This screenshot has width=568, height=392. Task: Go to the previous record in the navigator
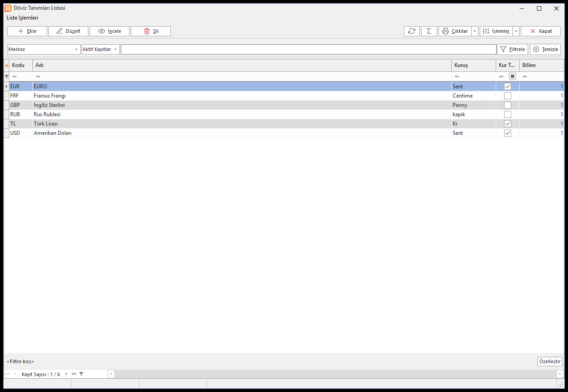[15, 374]
